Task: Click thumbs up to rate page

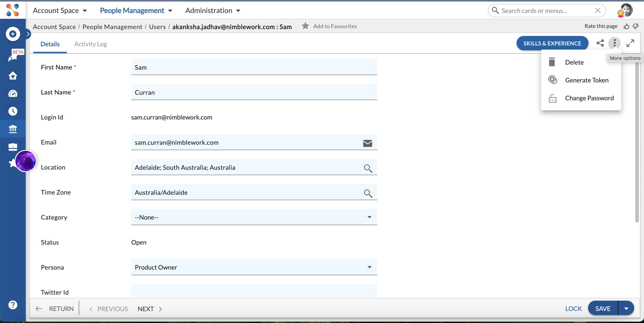Action: [626, 26]
